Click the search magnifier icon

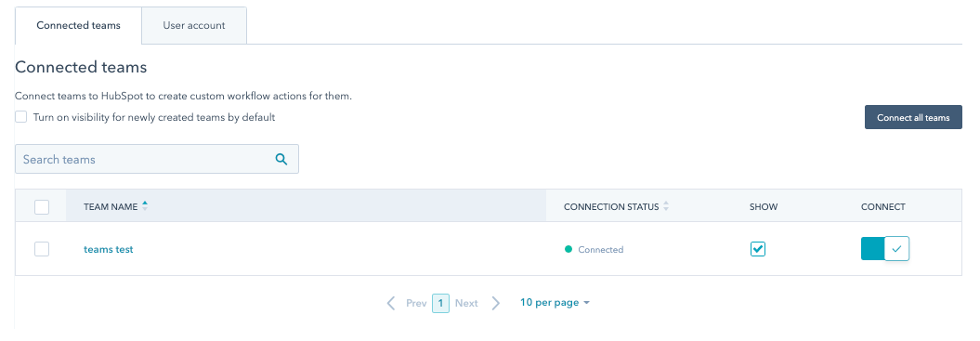pyautogui.click(x=281, y=160)
